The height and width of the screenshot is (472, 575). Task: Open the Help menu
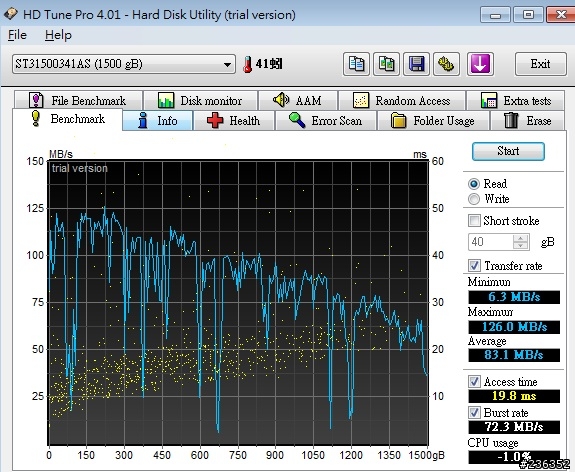pyautogui.click(x=58, y=35)
